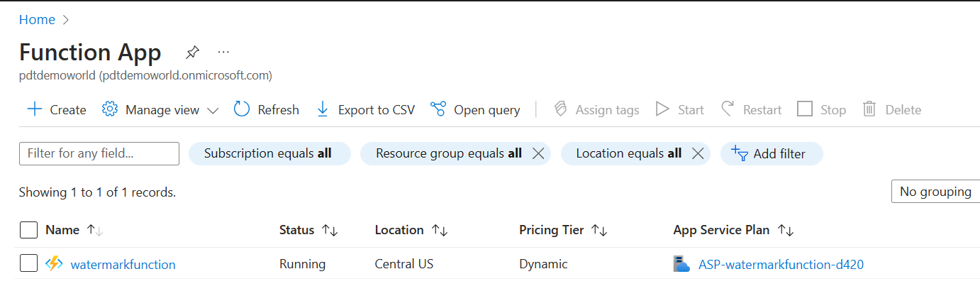Click the Restart button
Image resolution: width=980 pixels, height=291 pixels.
pyautogui.click(x=751, y=110)
